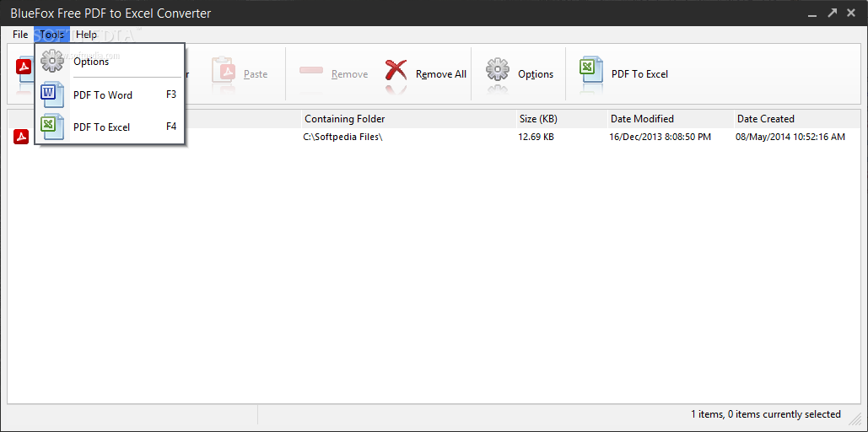The height and width of the screenshot is (432, 868).
Task: Click the Options label in toolbar
Action: click(x=536, y=74)
